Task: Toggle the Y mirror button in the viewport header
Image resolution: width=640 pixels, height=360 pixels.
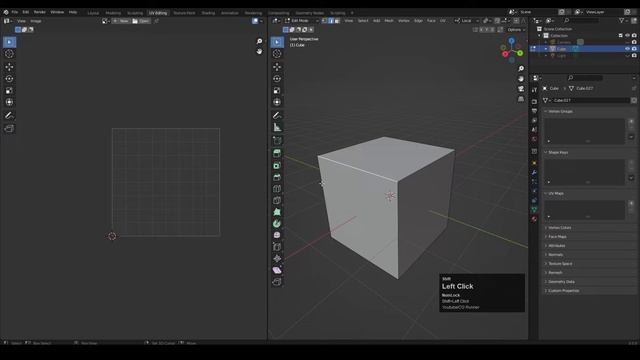Action: [x=487, y=29]
